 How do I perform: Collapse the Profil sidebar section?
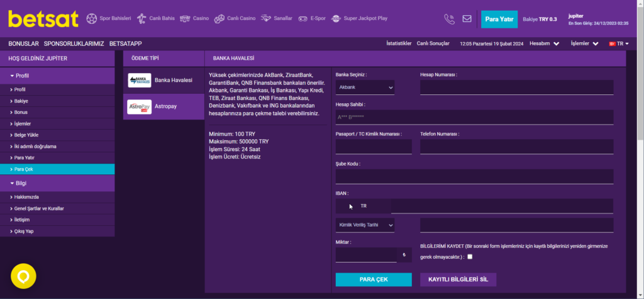coord(57,76)
